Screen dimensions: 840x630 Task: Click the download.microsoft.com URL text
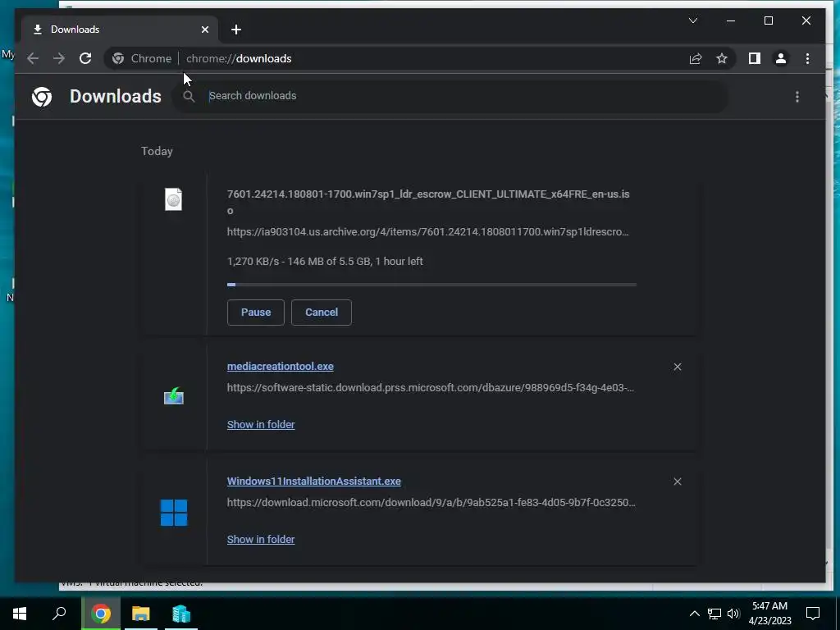(431, 503)
